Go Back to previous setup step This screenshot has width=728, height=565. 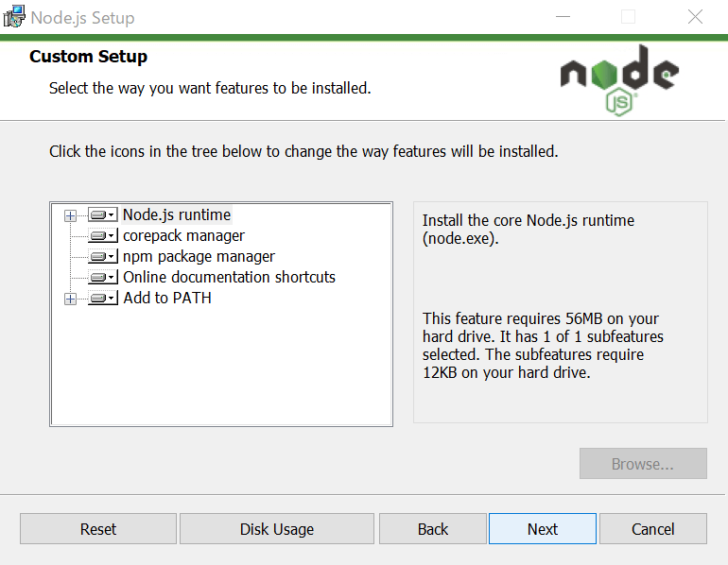[x=433, y=529]
